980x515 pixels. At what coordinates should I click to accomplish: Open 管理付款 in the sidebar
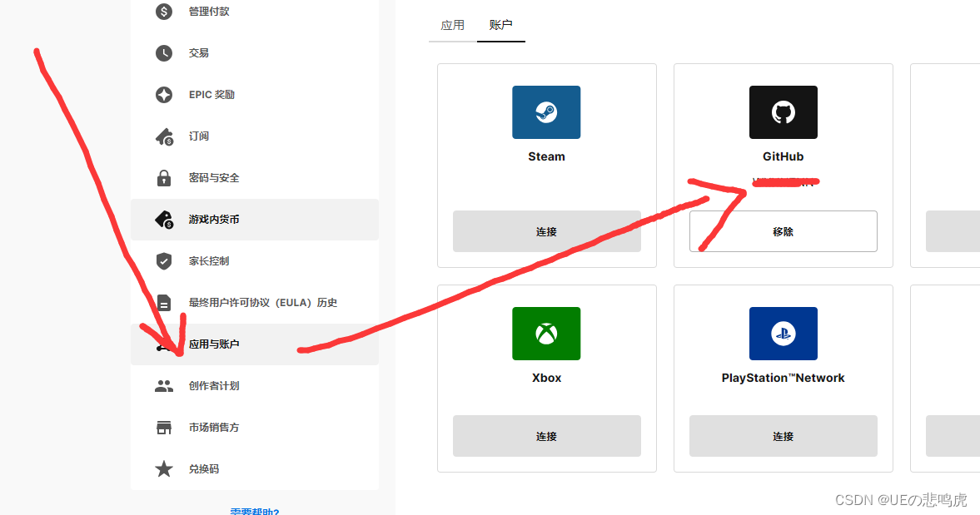click(255, 12)
